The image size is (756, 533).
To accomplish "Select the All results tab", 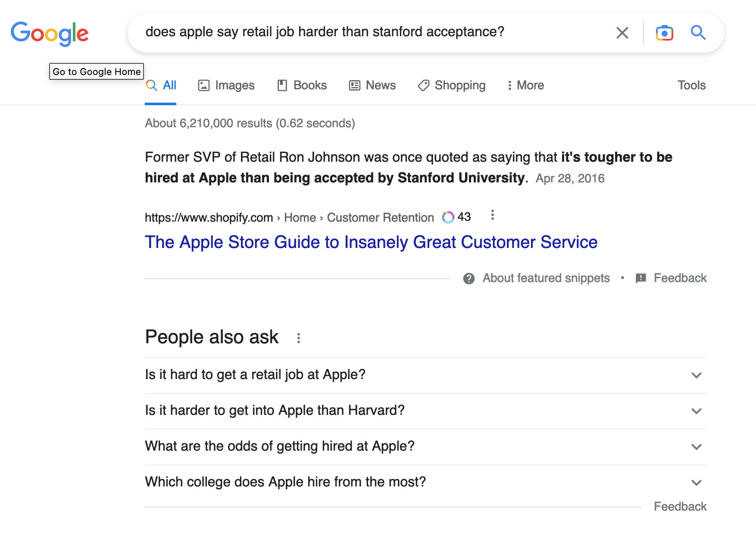I will tap(161, 85).
